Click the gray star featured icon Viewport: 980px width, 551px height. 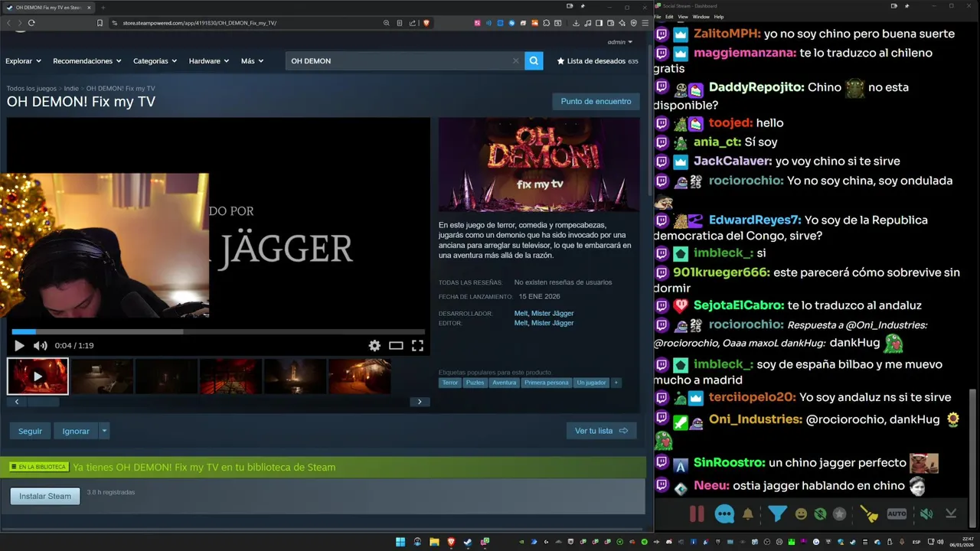click(840, 514)
